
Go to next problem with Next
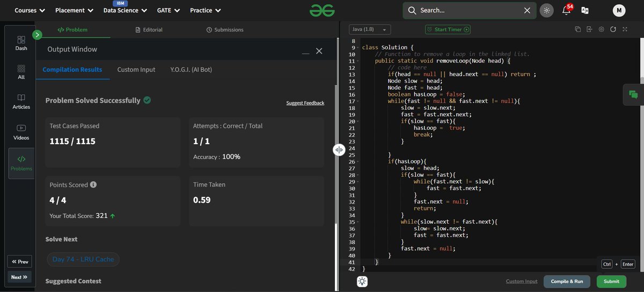(x=19, y=277)
